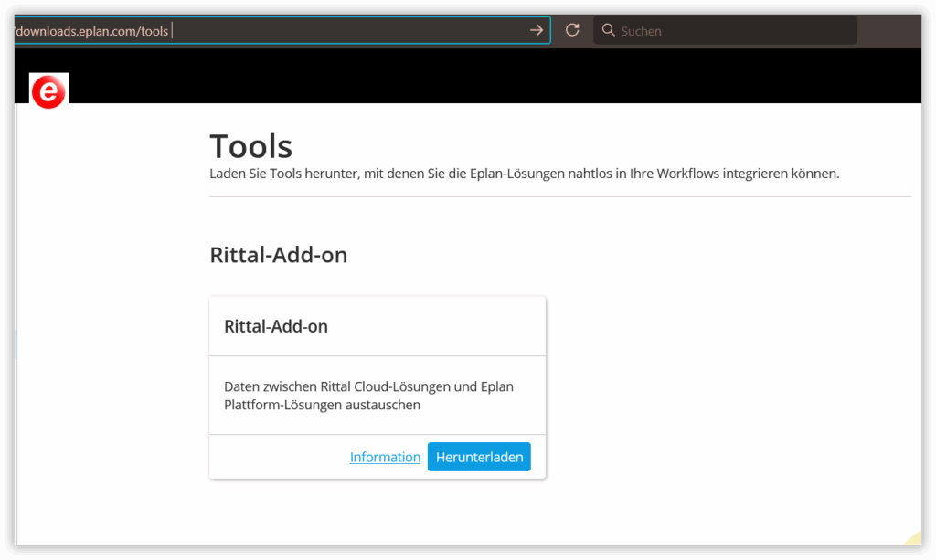
Task: Click the yellow corner widget at bottom right
Action: click(x=912, y=538)
